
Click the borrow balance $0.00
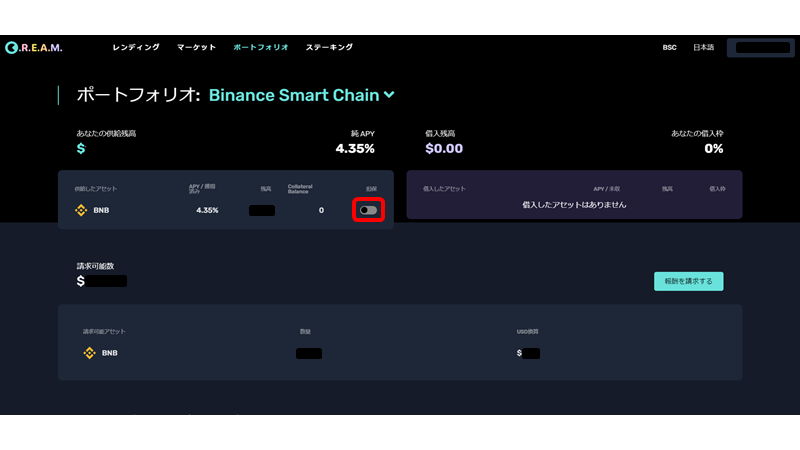444,148
